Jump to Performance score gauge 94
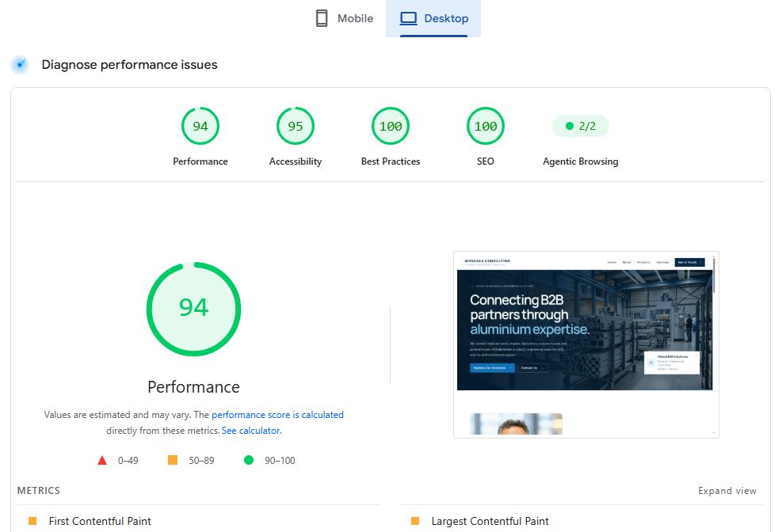Screen dimensions: 782x532 (x=200, y=126)
